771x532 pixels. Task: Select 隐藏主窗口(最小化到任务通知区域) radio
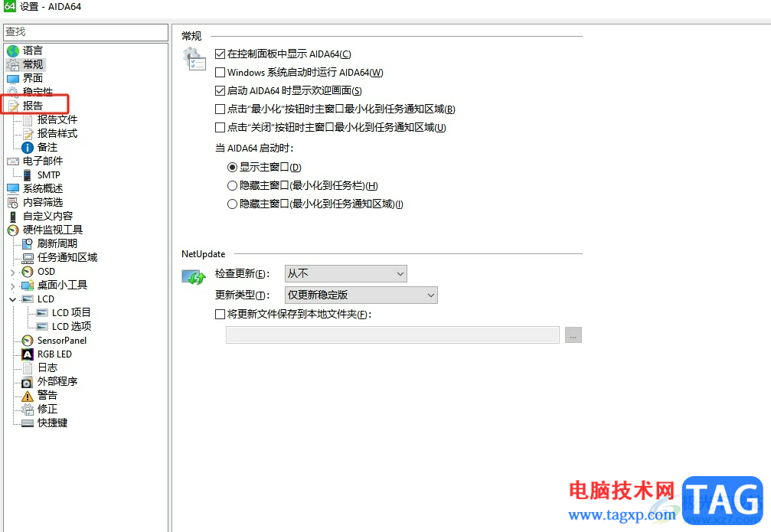click(232, 204)
